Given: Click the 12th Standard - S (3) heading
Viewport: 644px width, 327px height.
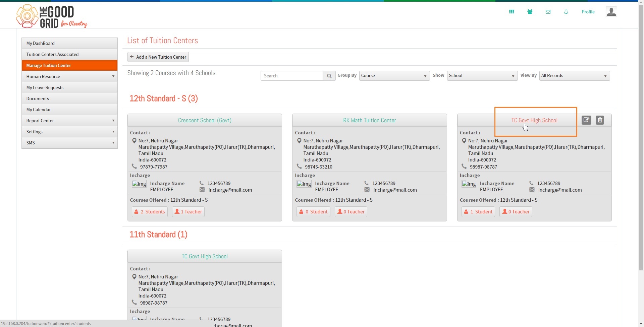Looking at the screenshot, I should (x=164, y=99).
